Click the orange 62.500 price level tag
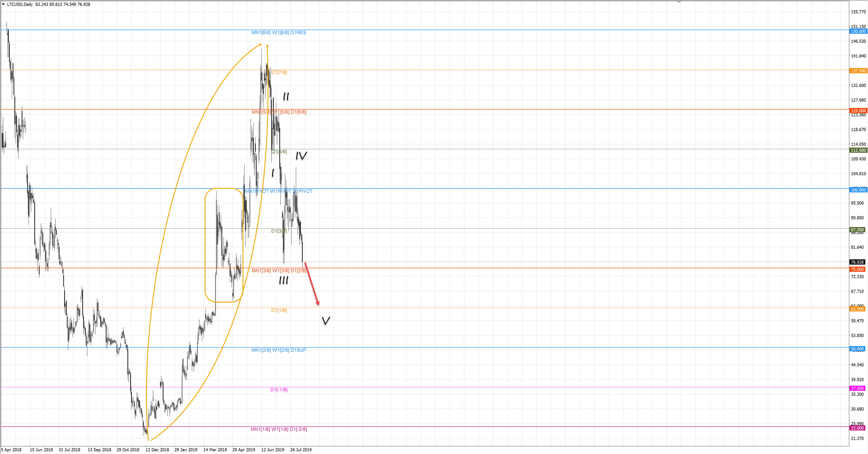The image size is (868, 454). point(857,309)
